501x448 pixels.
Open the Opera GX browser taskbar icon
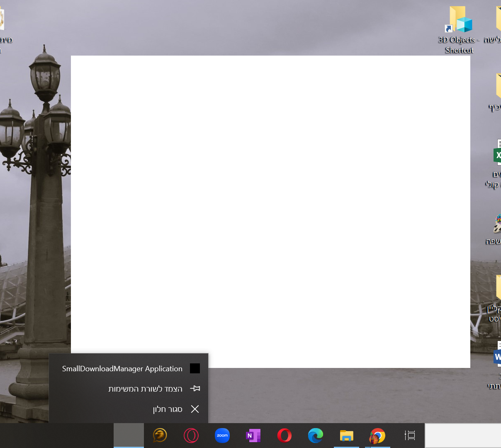coord(191,436)
